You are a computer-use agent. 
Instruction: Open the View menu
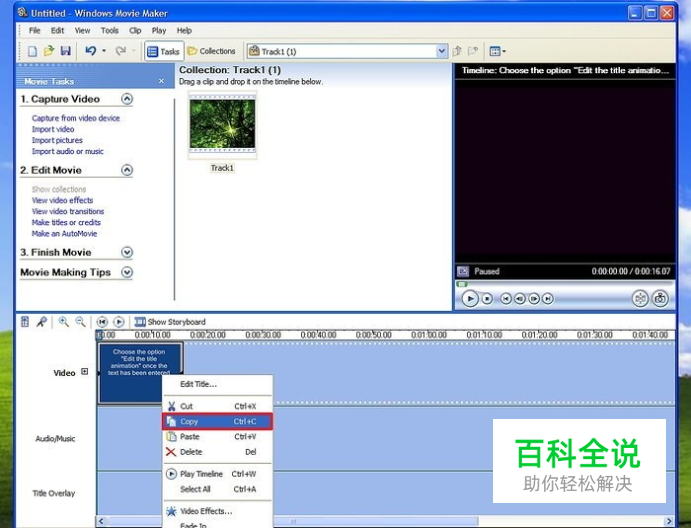point(82,30)
